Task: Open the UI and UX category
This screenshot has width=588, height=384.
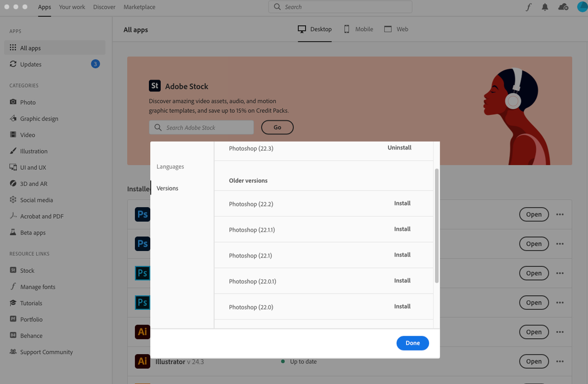Action: coord(28,168)
